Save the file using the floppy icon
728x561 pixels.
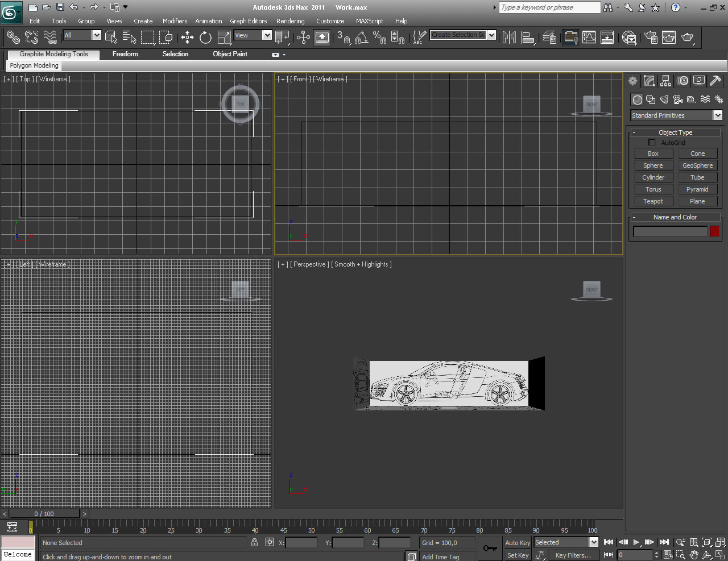60,7
